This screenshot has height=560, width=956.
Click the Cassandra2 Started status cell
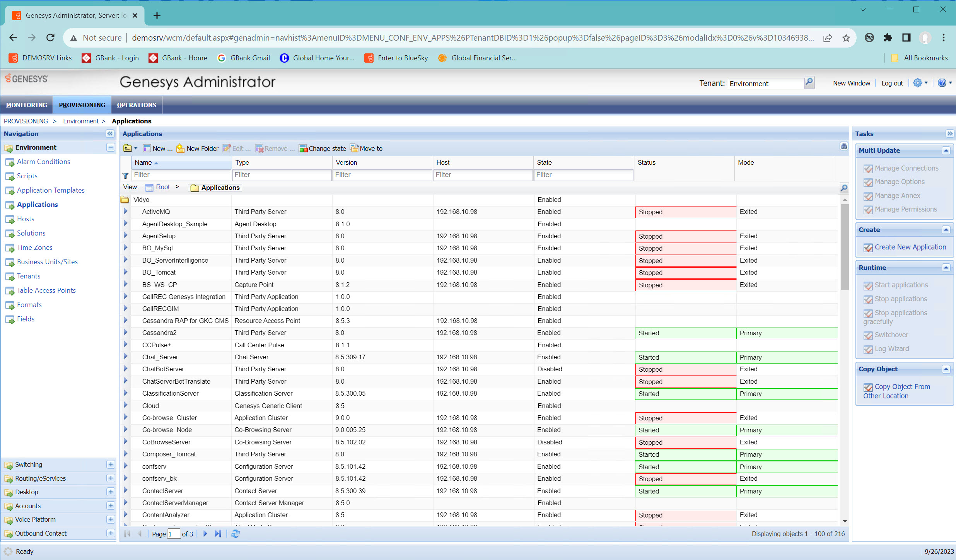(685, 333)
